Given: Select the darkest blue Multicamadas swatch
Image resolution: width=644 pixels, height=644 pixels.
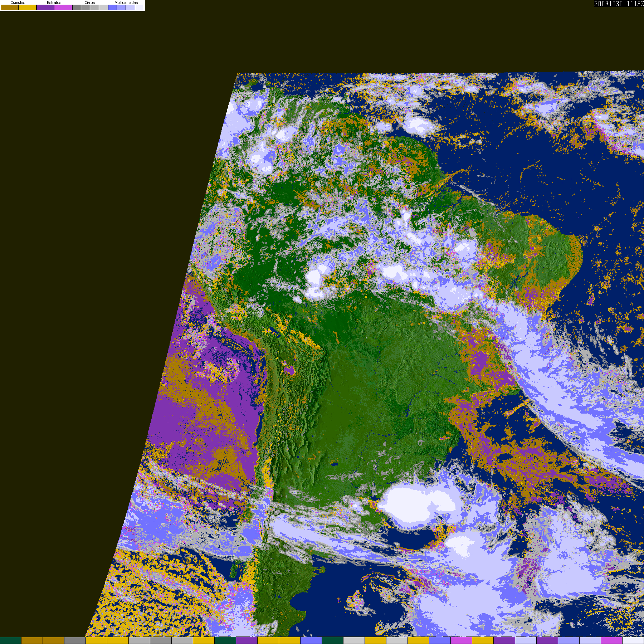Looking at the screenshot, I should click(112, 7).
